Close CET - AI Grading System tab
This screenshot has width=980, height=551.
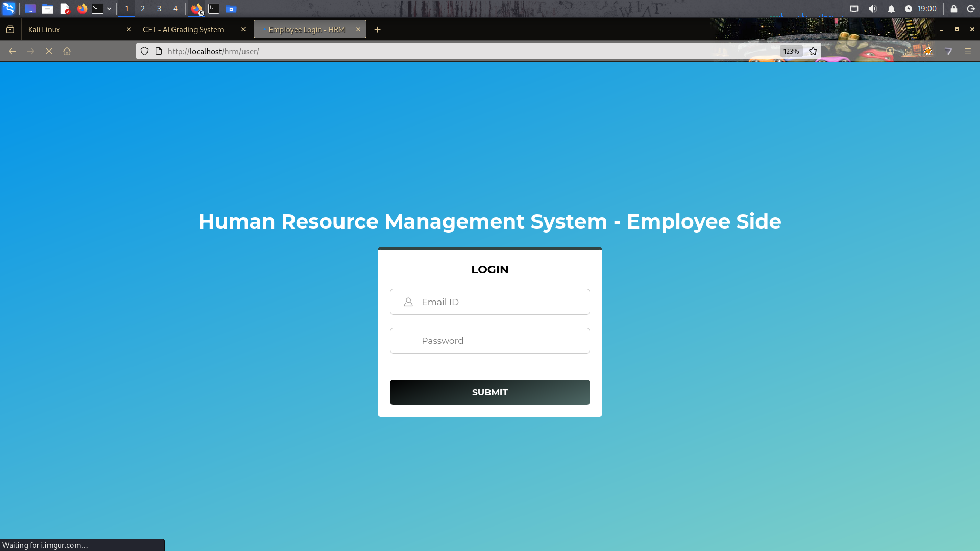243,29
